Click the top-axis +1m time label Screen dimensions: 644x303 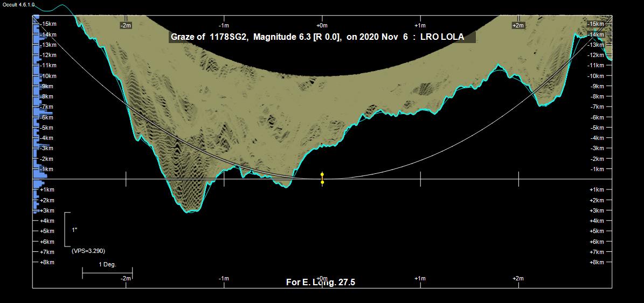420,25
